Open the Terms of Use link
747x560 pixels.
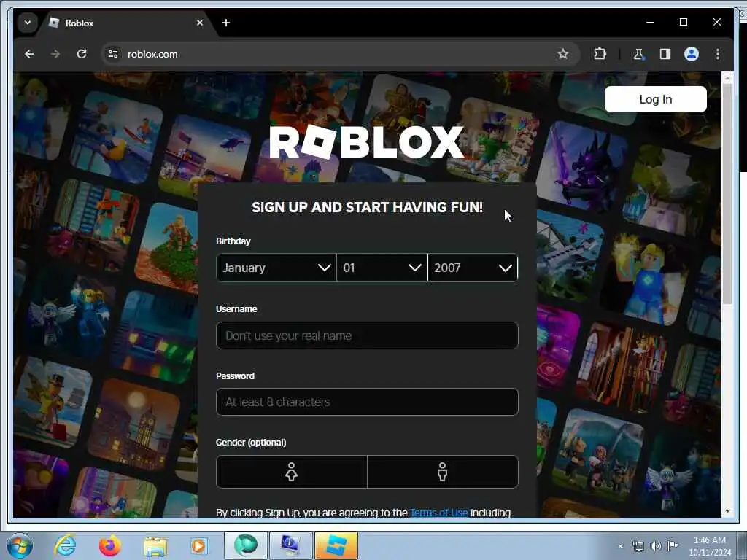[x=438, y=513]
